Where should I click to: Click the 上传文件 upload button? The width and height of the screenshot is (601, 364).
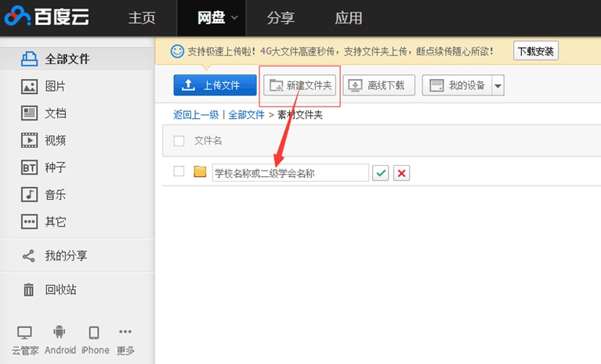215,85
